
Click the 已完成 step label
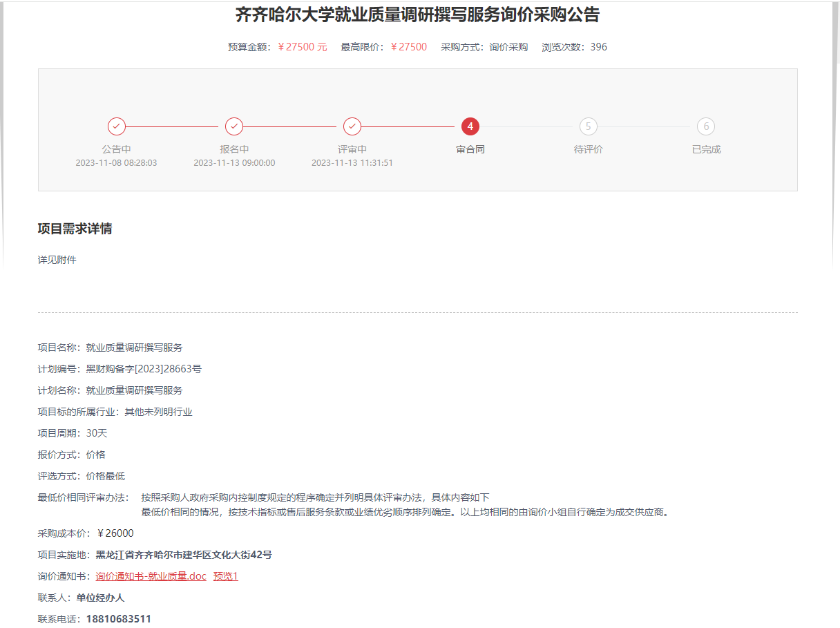pyautogui.click(x=706, y=149)
